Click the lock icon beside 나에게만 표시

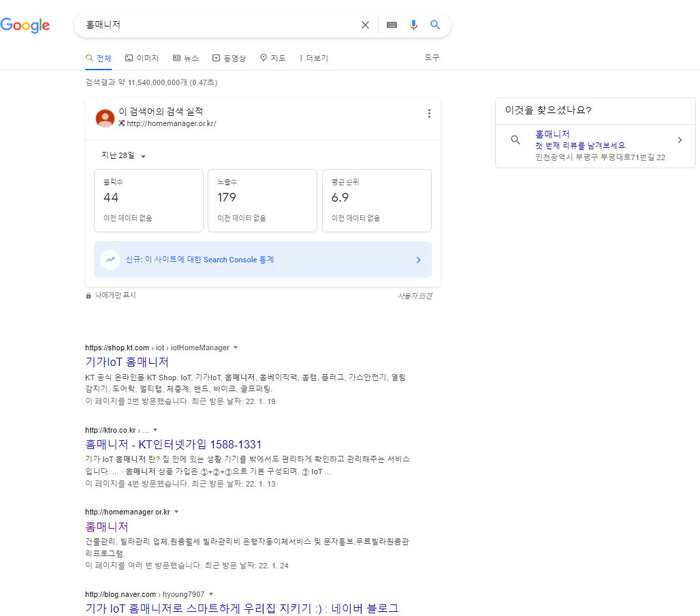pos(88,296)
